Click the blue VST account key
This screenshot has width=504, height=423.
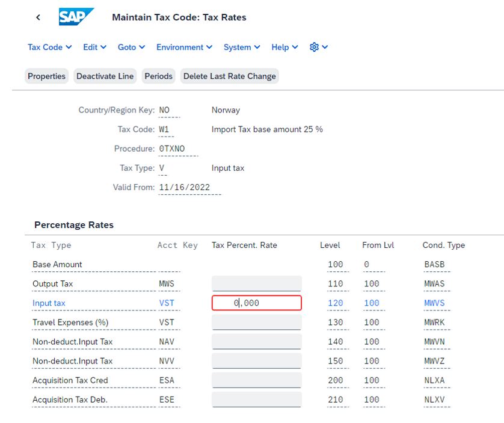tap(167, 303)
